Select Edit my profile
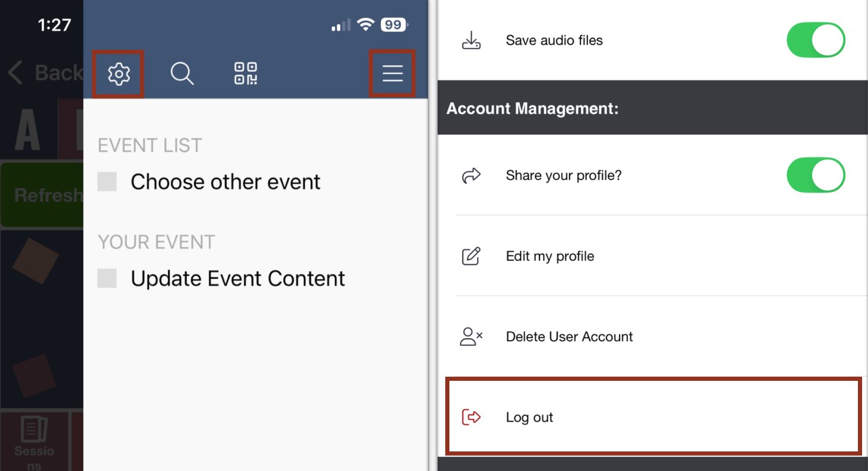The image size is (868, 471). tap(550, 256)
